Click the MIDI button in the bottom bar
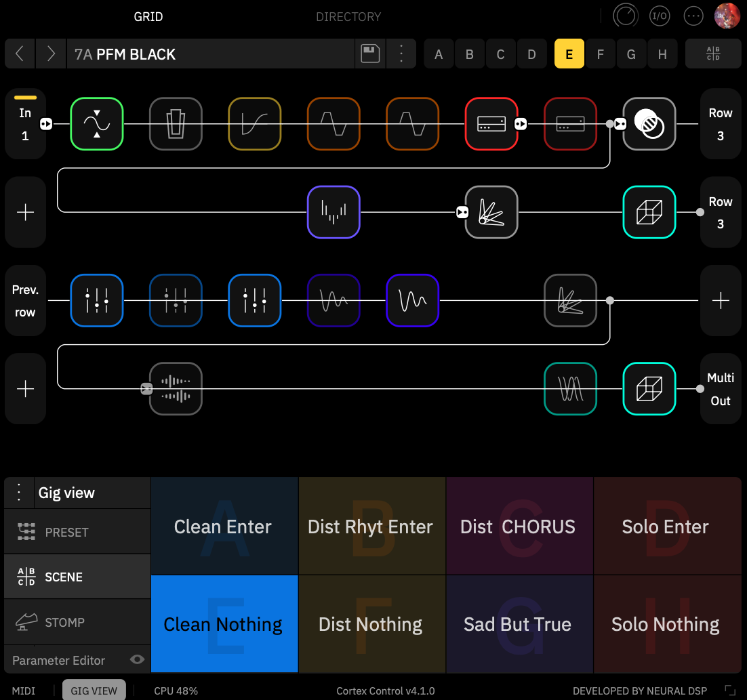Viewport: 747px width, 700px height. pos(24,691)
